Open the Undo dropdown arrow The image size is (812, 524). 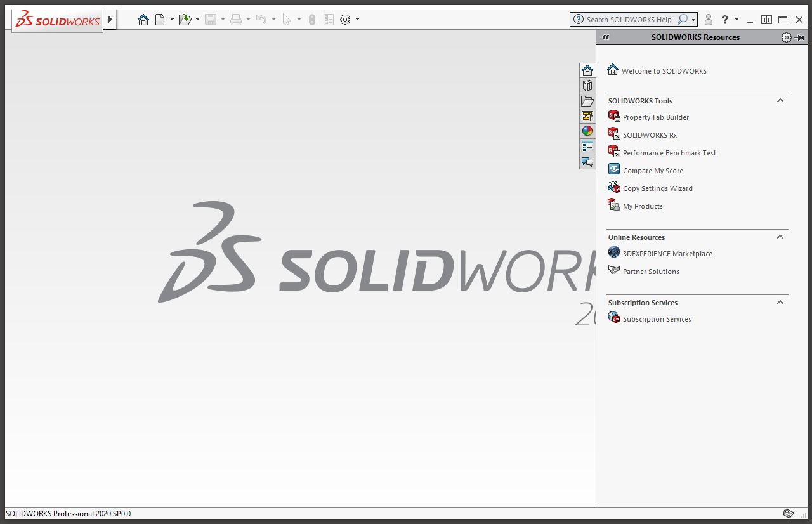pos(273,20)
